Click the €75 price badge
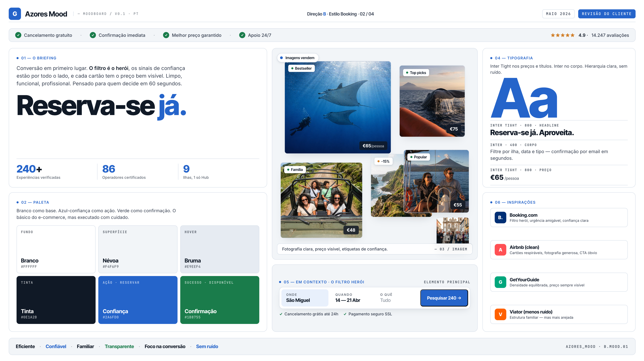Viewport: 644px width, 361px height. pyautogui.click(x=454, y=129)
